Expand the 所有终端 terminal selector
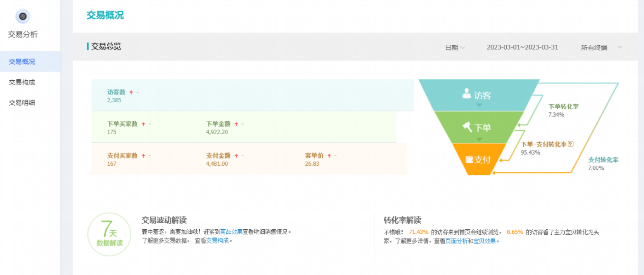This screenshot has width=644, height=275. point(601,47)
